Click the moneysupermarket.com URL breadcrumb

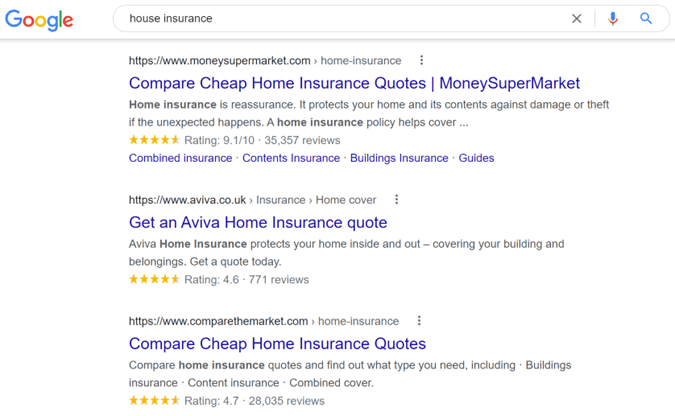(x=265, y=61)
